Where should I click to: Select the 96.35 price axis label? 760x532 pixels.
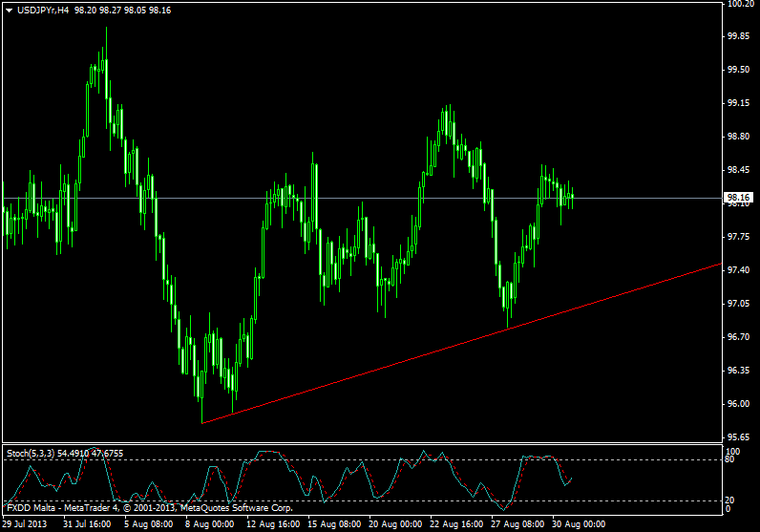(x=739, y=371)
